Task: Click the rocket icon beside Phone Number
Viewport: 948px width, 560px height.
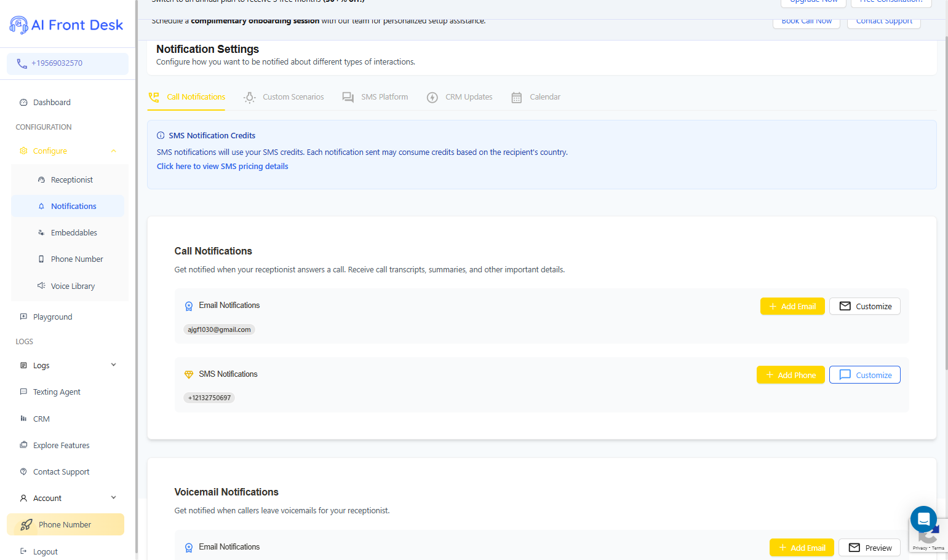Action: point(26,525)
